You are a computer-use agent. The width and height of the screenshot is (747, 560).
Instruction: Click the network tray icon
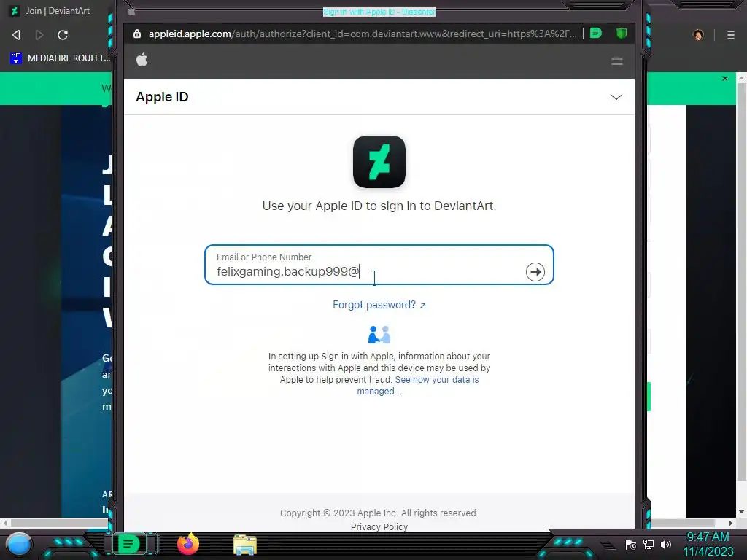[x=649, y=545]
